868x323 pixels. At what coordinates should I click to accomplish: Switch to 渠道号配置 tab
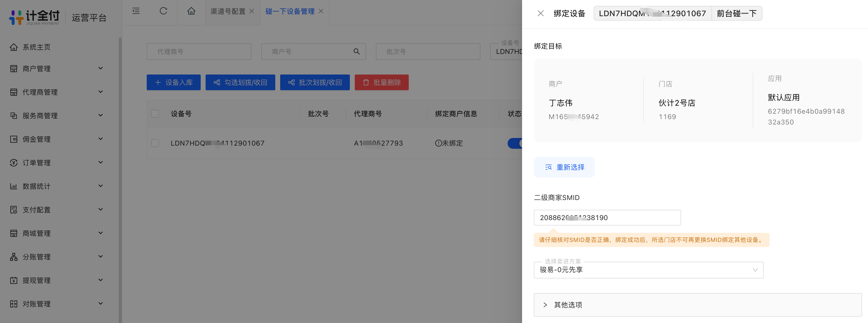[x=228, y=12]
